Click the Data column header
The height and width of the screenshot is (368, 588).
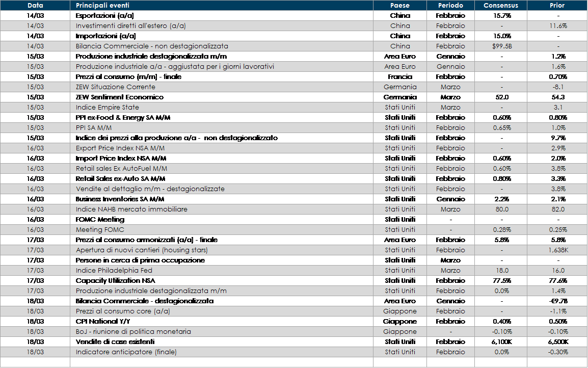coord(35,6)
